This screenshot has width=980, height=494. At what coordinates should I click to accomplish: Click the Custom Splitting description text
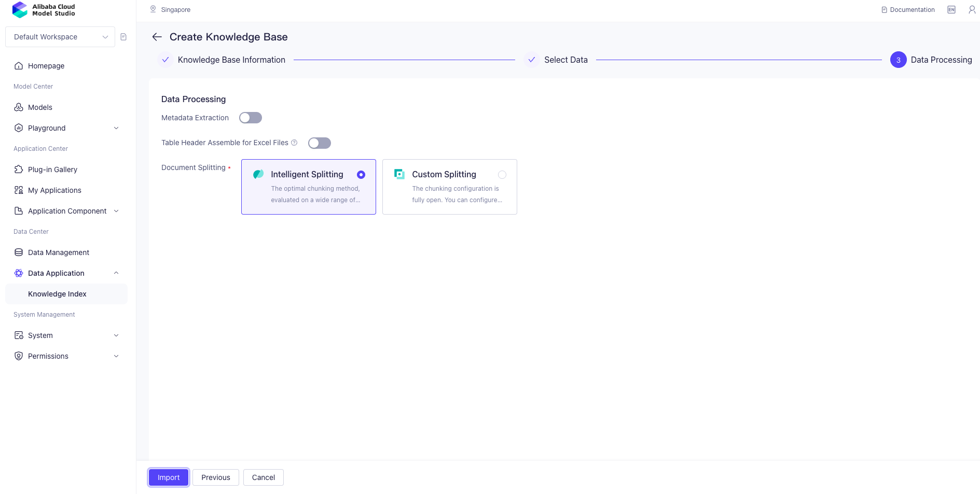coord(457,194)
